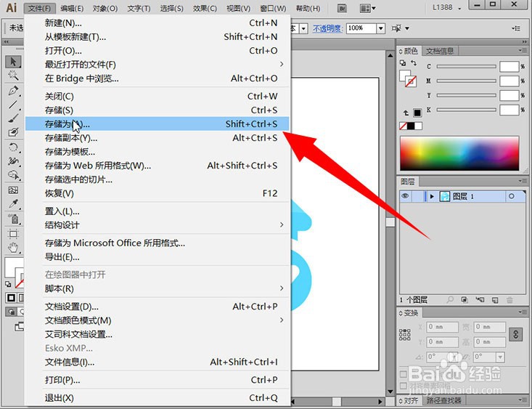Choose 存储为(A)... from File menu

[157, 124]
